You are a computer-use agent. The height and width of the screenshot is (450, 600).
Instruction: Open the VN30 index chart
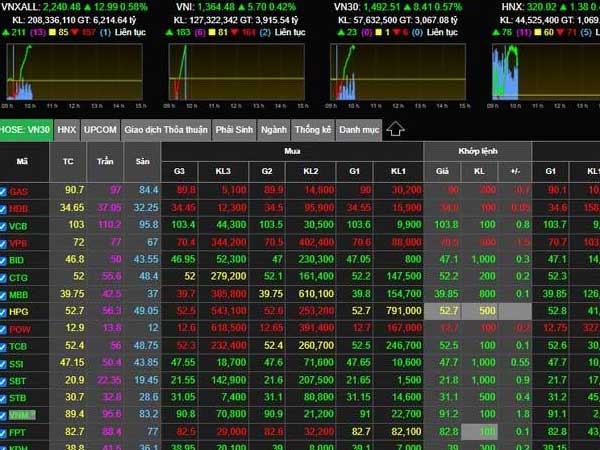point(398,72)
